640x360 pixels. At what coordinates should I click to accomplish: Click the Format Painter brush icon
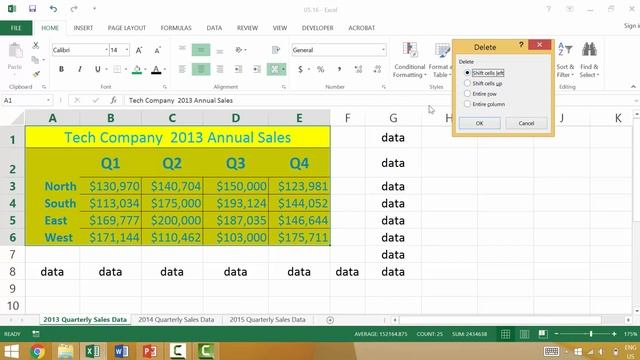point(36,74)
